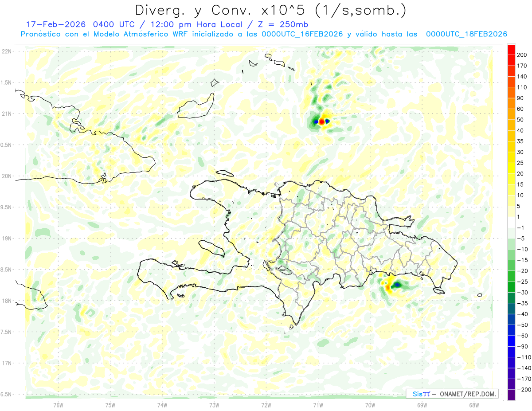Click the 17N latitude axis label
The height and width of the screenshot is (411, 532).
click(x=7, y=363)
